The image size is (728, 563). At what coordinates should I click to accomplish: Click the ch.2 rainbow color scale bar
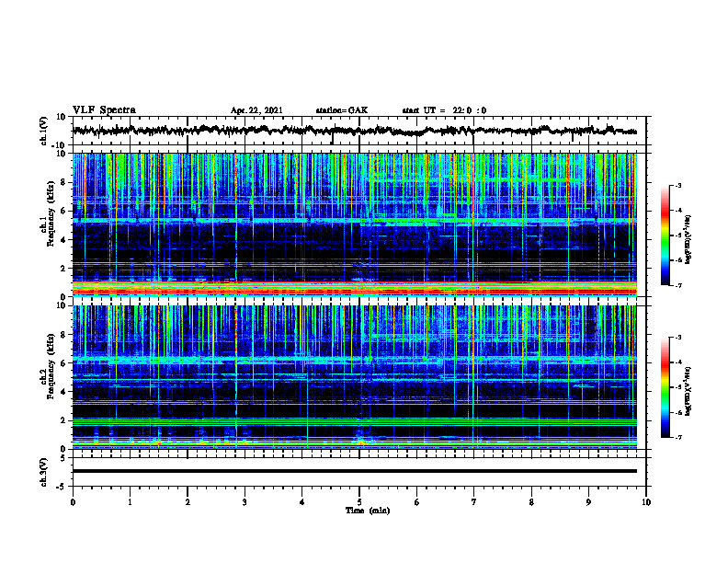665,387
